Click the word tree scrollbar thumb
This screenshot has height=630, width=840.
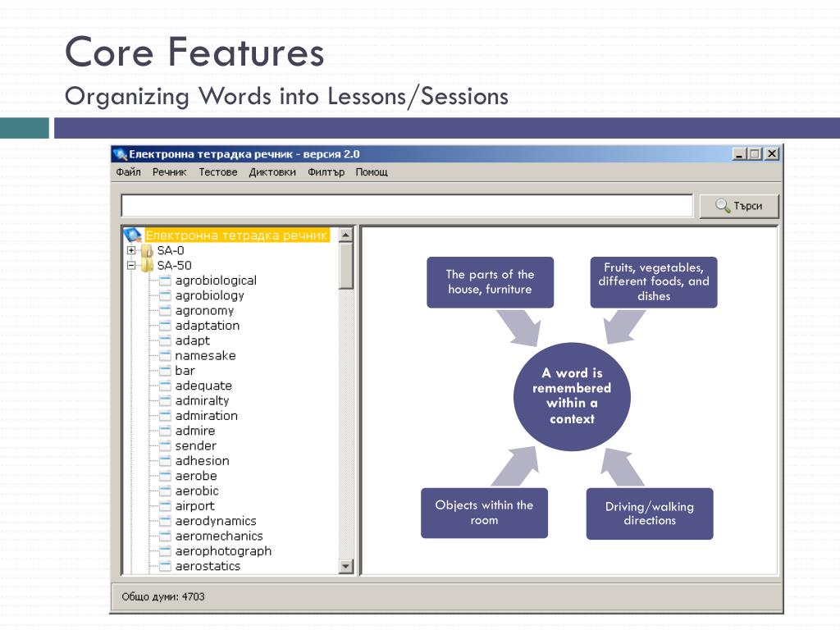[x=346, y=266]
